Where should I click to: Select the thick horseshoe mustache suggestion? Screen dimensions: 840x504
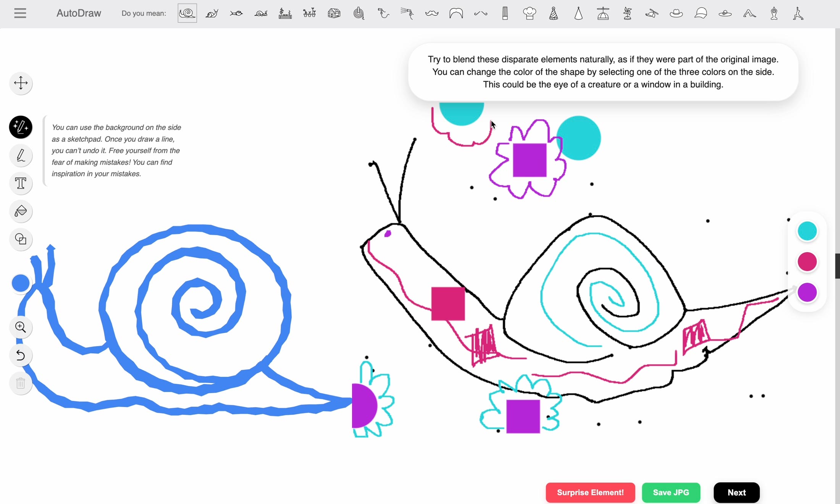pos(456,13)
